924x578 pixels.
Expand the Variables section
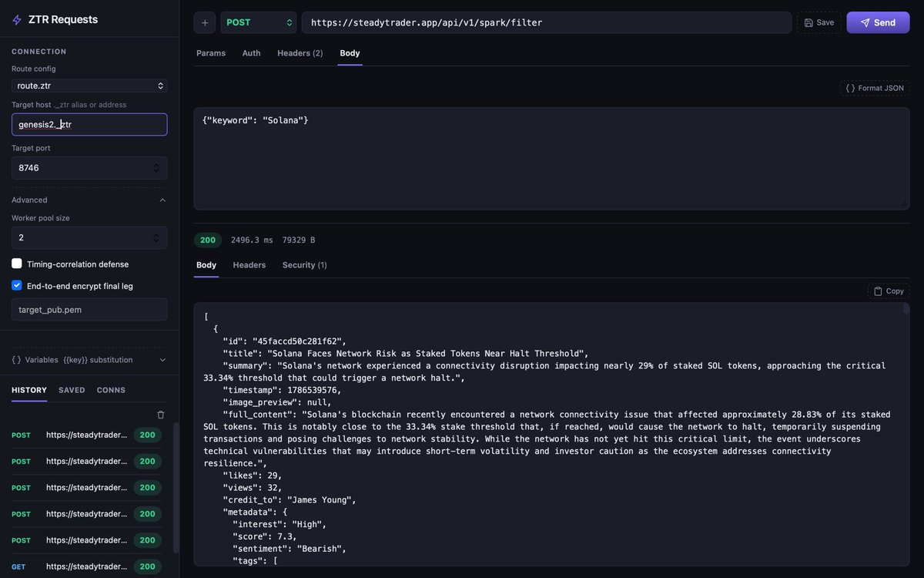pos(89,360)
